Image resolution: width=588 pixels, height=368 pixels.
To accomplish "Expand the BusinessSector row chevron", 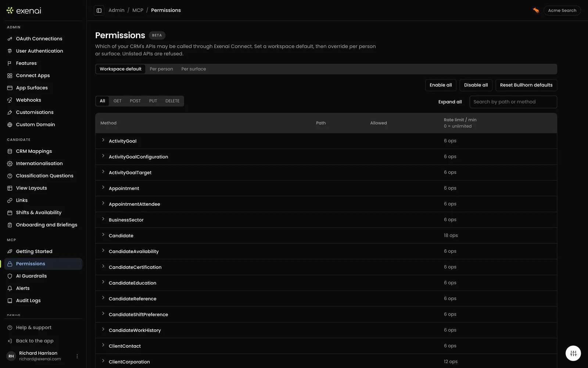I will (x=103, y=219).
